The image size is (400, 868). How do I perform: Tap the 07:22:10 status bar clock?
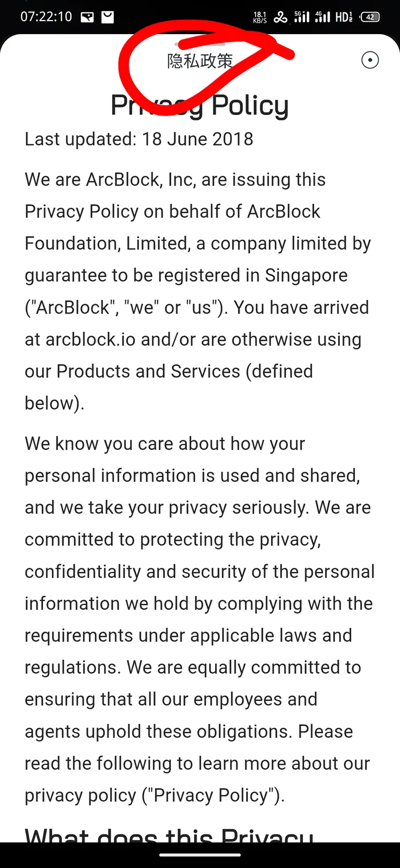(x=46, y=17)
